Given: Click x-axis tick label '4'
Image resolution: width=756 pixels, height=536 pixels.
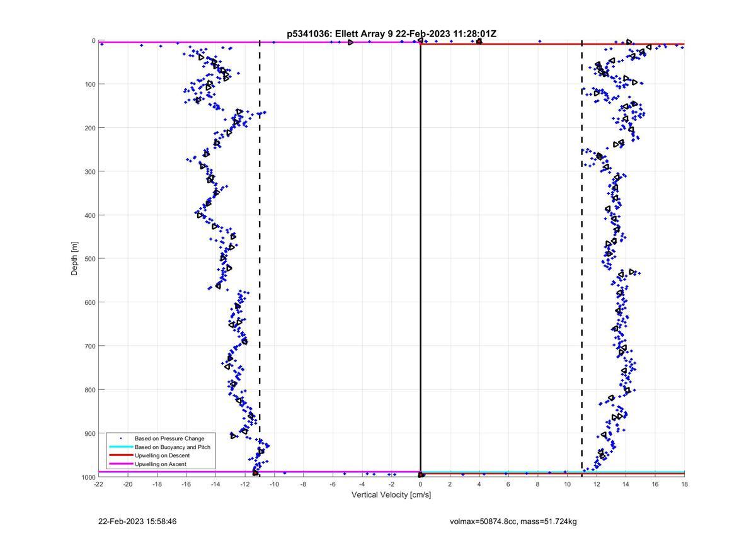Looking at the screenshot, I should 479,484.
